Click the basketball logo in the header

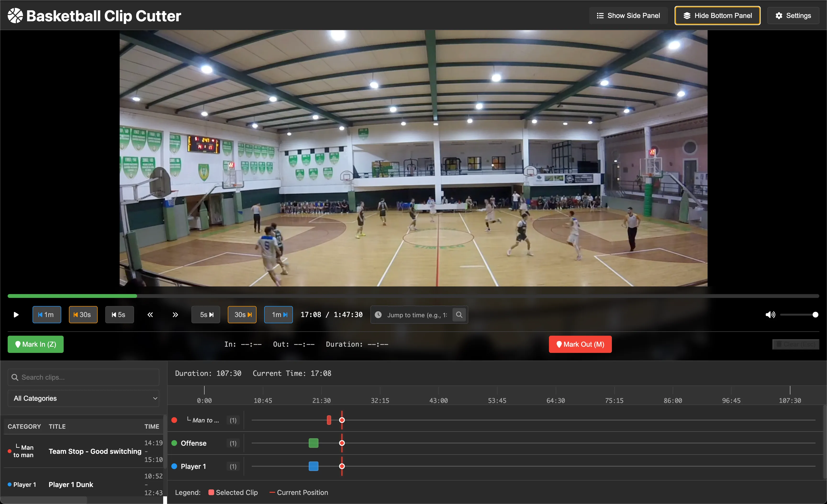pos(15,16)
